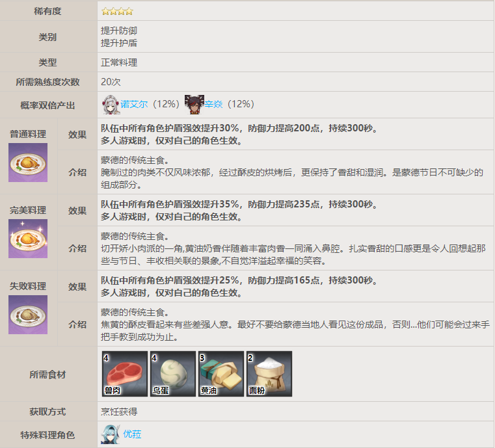The height and width of the screenshot is (448, 495).
Task: Click the 烹饪获得 obtain method text
Action: coord(119,412)
